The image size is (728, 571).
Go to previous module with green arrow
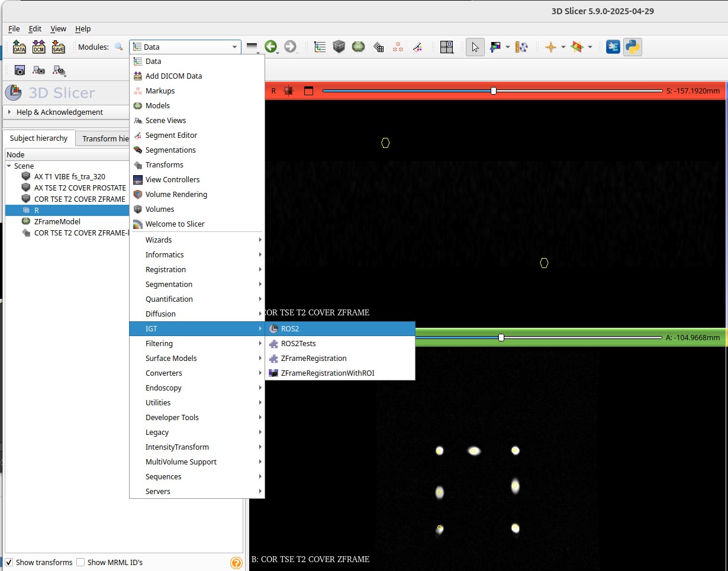point(271,47)
